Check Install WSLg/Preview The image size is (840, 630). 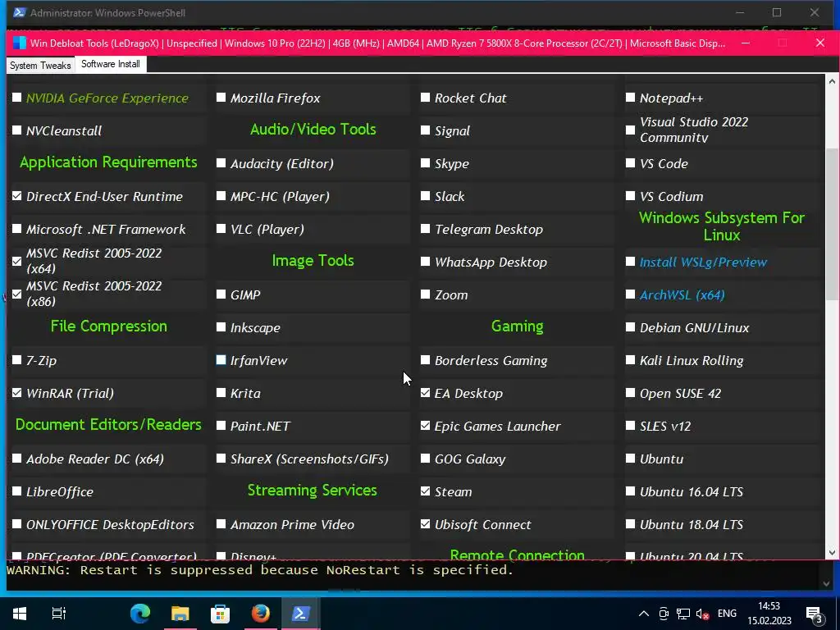pyautogui.click(x=631, y=262)
